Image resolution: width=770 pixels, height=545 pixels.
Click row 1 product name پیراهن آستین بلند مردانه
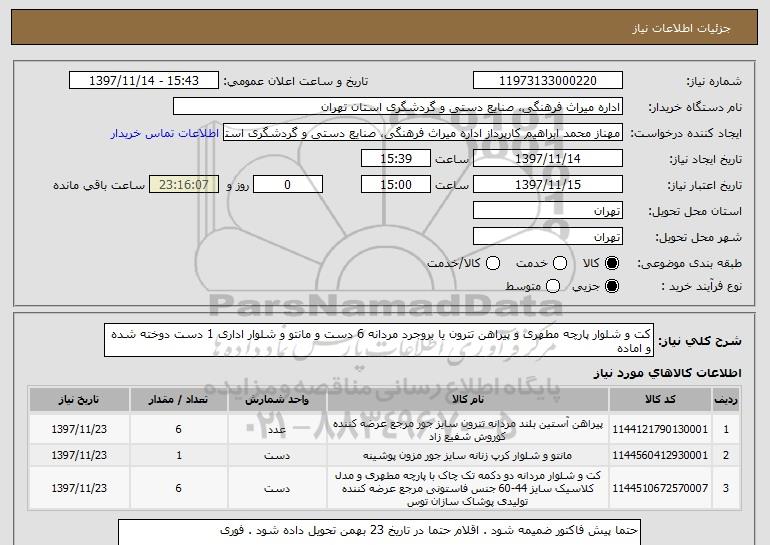tap(468, 430)
